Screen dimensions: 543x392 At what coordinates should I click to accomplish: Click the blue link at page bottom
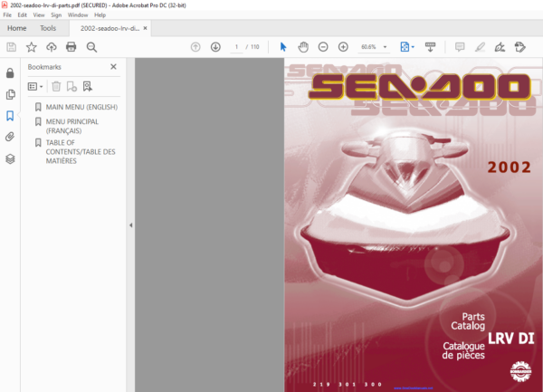click(414, 387)
